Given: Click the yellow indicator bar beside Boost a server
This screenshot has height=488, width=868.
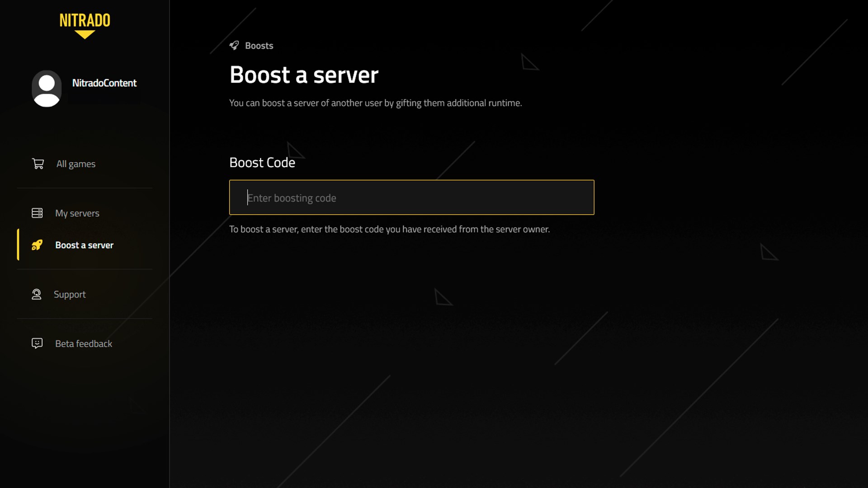Looking at the screenshot, I should (18, 245).
